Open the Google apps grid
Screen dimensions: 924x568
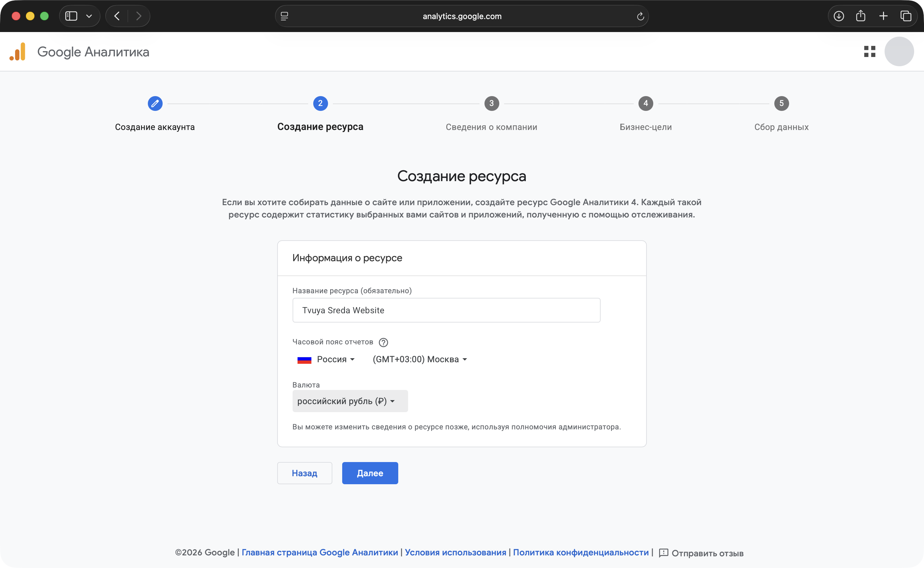tap(869, 51)
